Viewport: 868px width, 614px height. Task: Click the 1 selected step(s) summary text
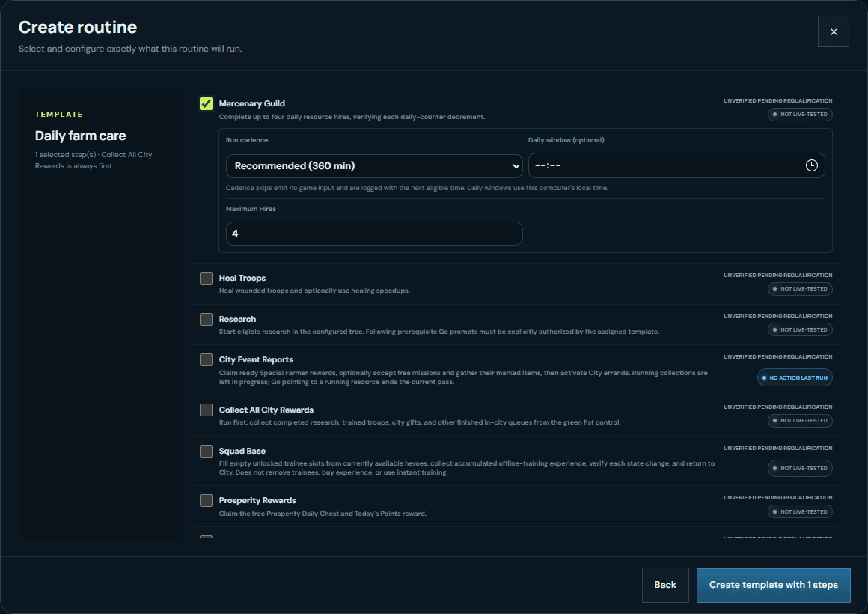point(94,160)
